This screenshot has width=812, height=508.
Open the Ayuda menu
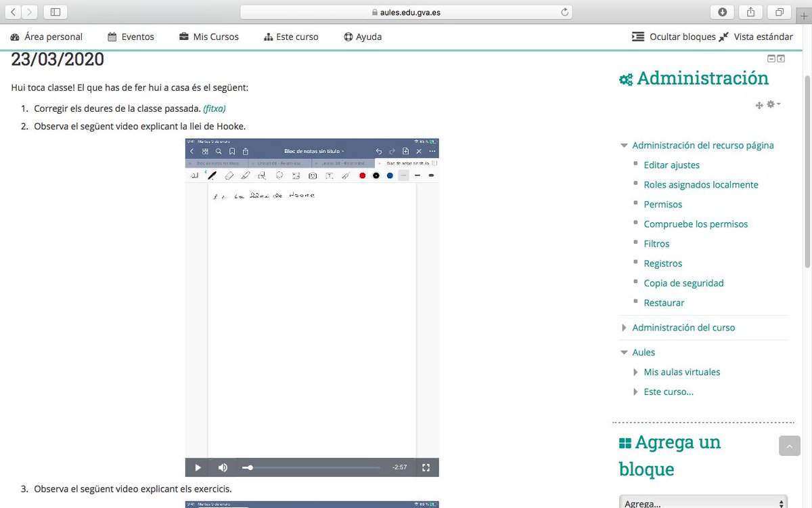point(363,37)
